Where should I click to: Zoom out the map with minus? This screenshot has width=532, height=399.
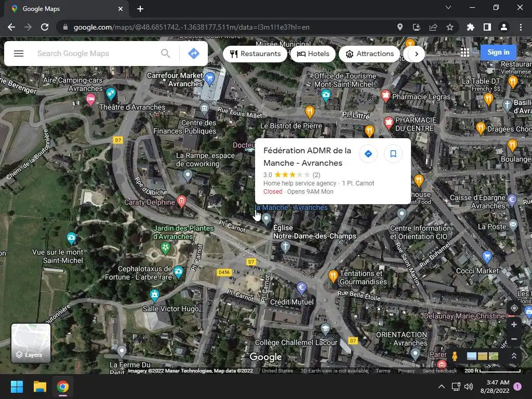(514, 339)
